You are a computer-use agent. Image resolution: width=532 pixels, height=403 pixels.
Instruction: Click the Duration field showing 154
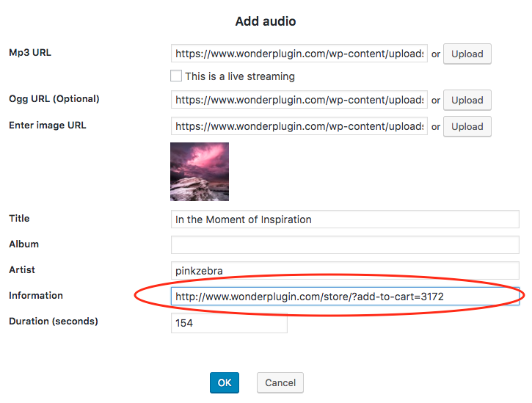coord(229,323)
